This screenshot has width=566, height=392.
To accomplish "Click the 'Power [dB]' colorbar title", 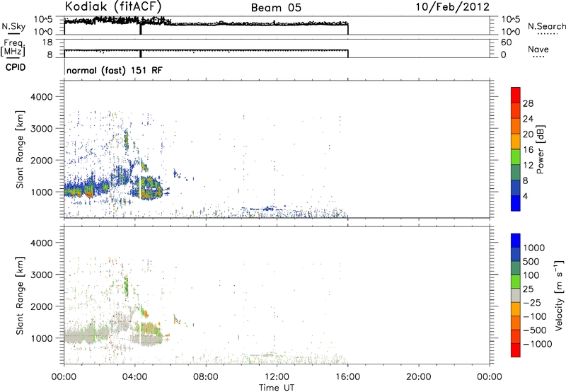I will pos(540,149).
